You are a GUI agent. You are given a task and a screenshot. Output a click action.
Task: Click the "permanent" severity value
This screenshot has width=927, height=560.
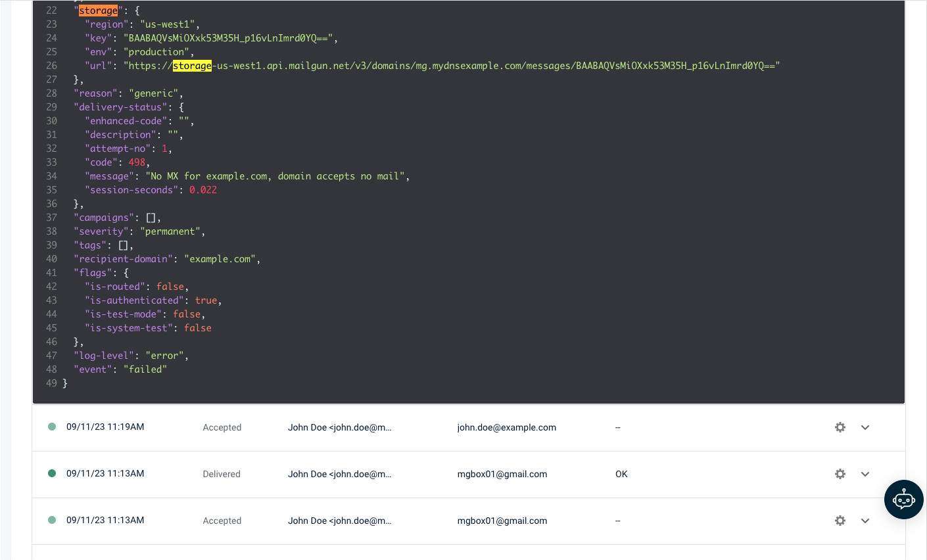(170, 231)
